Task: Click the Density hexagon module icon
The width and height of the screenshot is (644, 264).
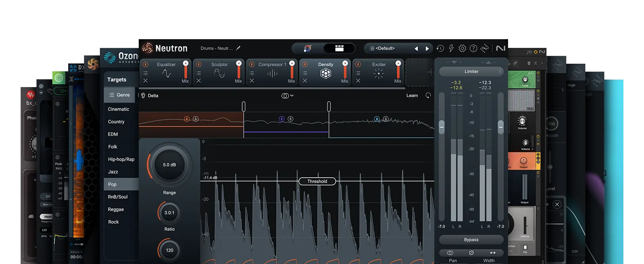Action: pos(326,74)
